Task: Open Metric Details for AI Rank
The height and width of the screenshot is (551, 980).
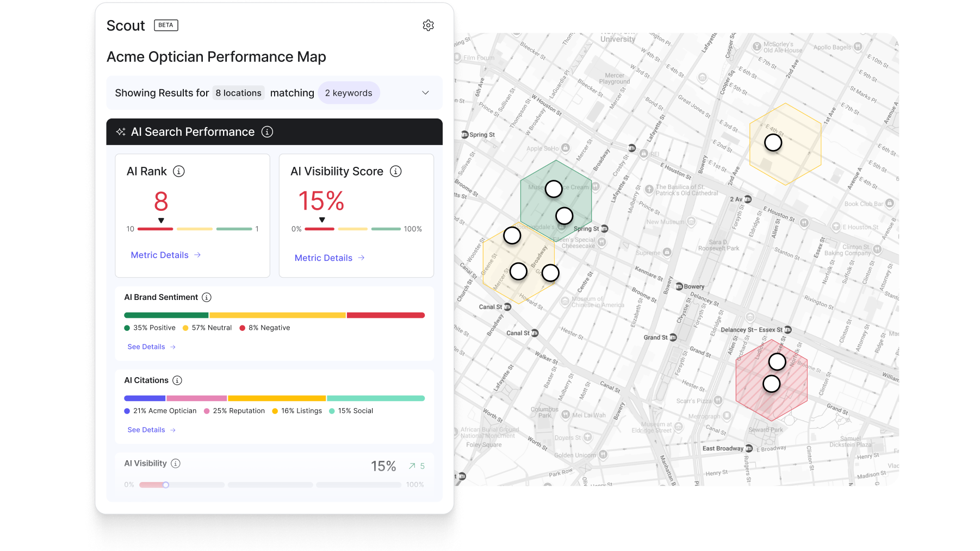Action: pyautogui.click(x=165, y=255)
